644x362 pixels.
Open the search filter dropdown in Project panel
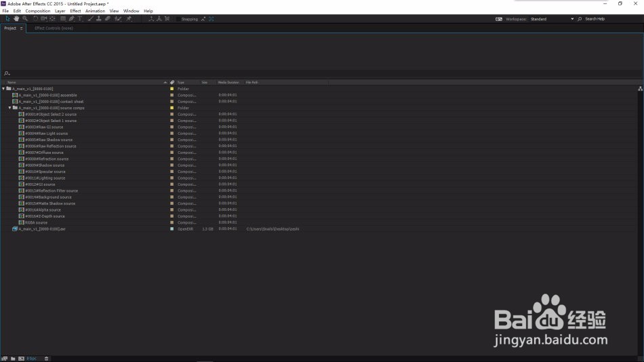click(x=7, y=73)
